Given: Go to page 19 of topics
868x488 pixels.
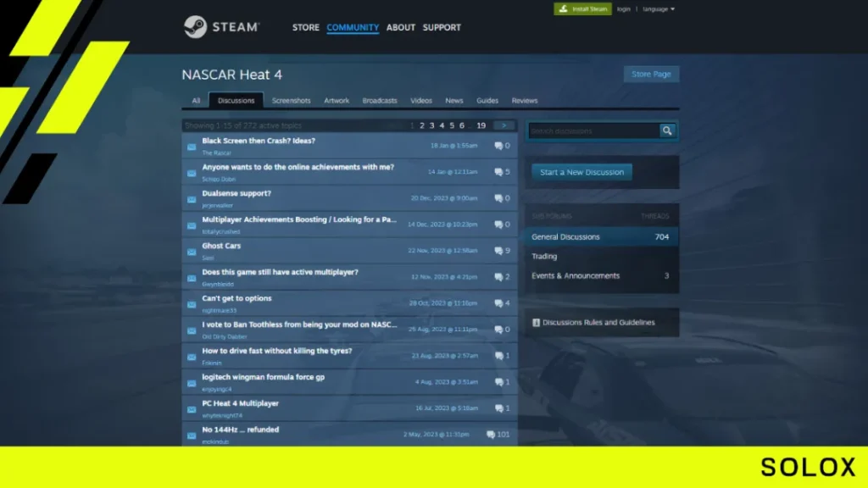Looking at the screenshot, I should click(481, 125).
